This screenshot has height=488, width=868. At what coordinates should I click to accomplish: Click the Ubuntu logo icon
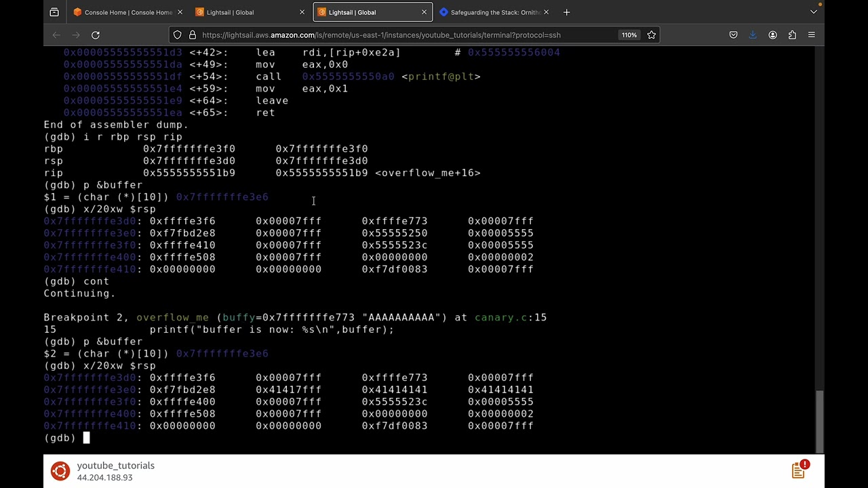[60, 471]
